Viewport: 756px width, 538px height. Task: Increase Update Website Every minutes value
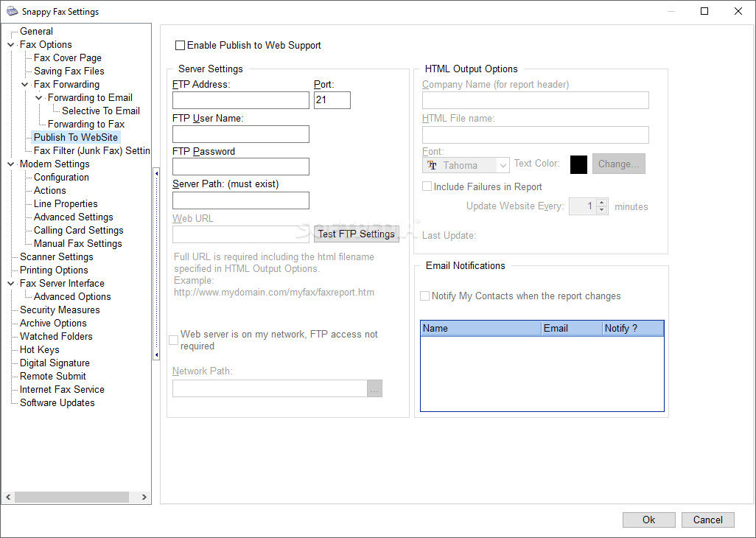pyautogui.click(x=602, y=203)
